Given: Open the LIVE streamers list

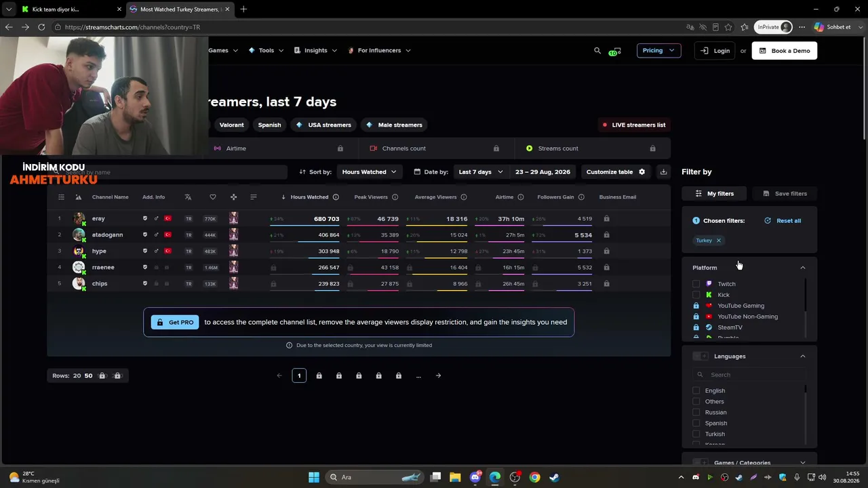Looking at the screenshot, I should pyautogui.click(x=634, y=125).
